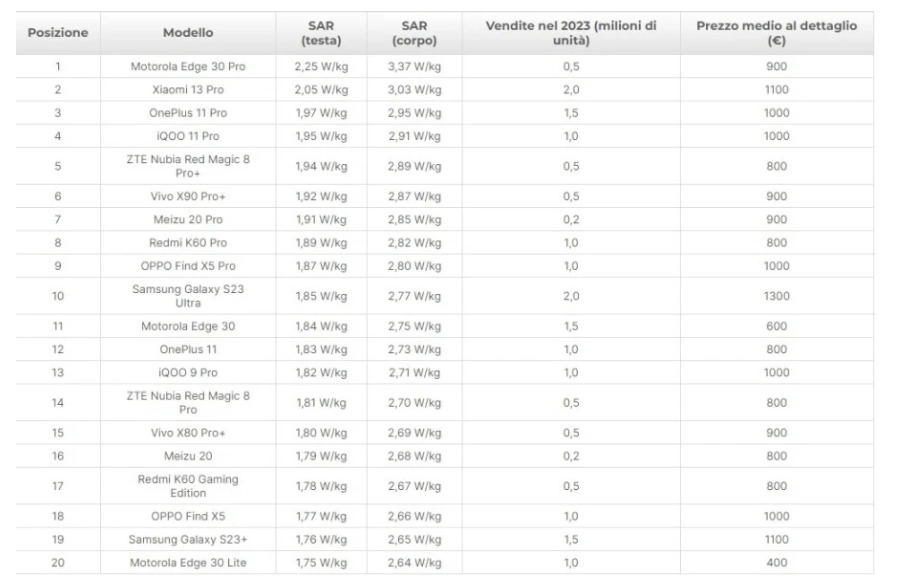Select the OnePlus 11 Pro model cell
The image size is (909, 586).
point(188,113)
